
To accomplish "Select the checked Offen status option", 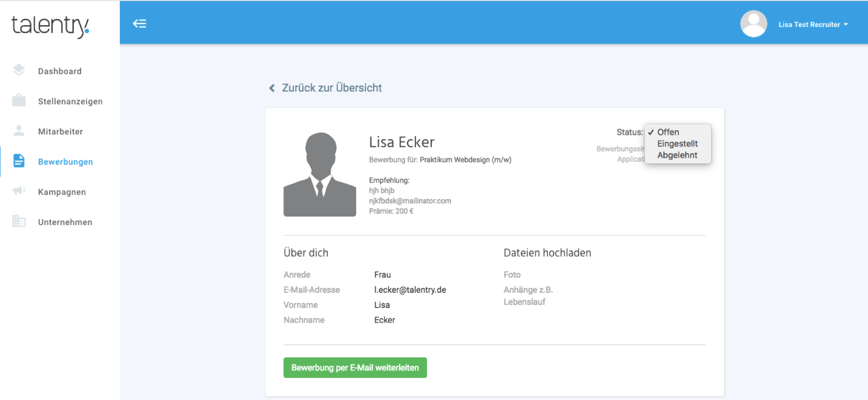I will click(668, 132).
